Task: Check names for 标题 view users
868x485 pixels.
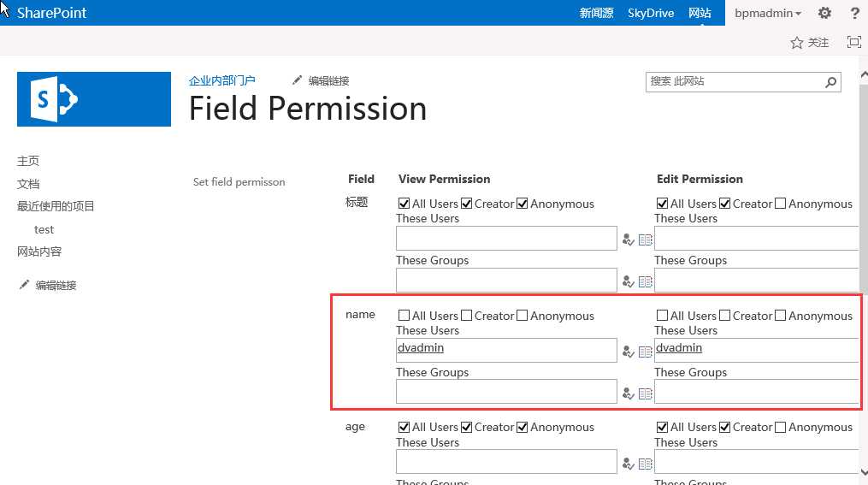Action: tap(629, 240)
